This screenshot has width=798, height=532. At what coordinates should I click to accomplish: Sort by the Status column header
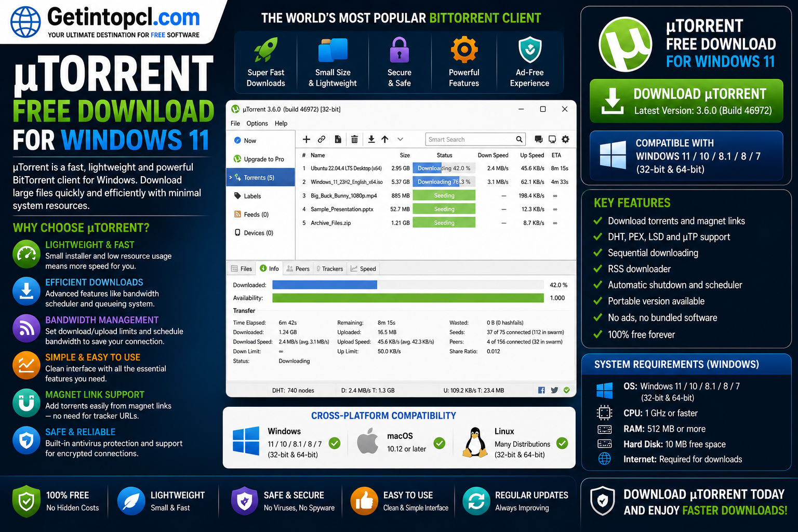[444, 155]
